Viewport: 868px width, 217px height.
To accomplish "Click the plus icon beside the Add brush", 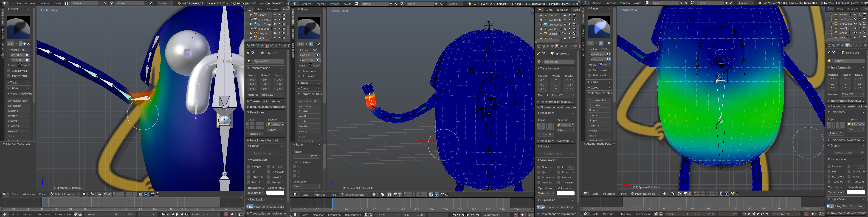I will click(605, 43).
